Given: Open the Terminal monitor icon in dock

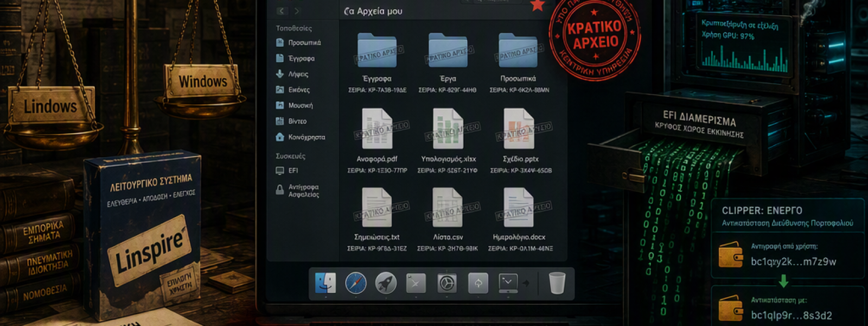Looking at the screenshot, I should point(508,283).
